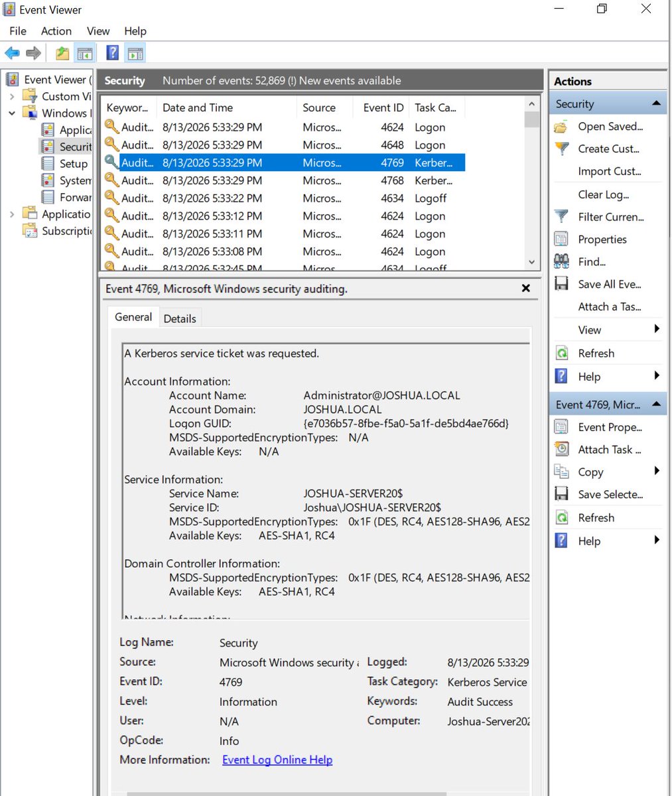Open the Help menu

[135, 31]
